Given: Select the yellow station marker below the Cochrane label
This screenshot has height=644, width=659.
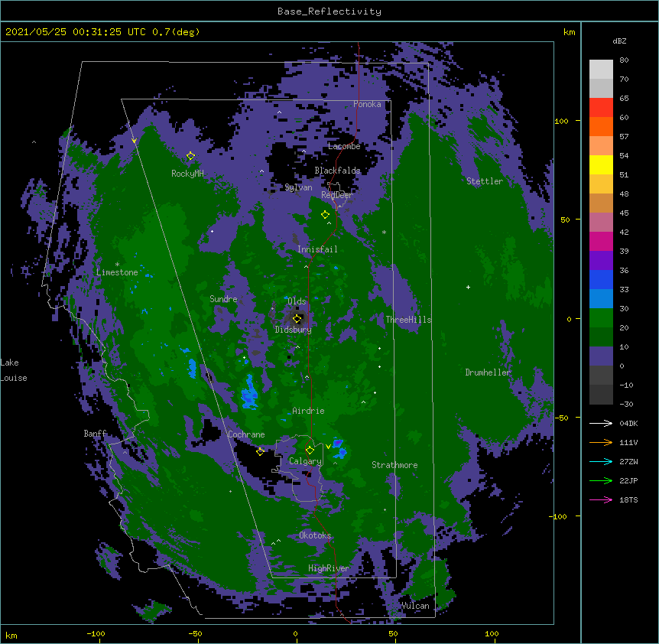Looking at the screenshot, I should coord(260,452).
